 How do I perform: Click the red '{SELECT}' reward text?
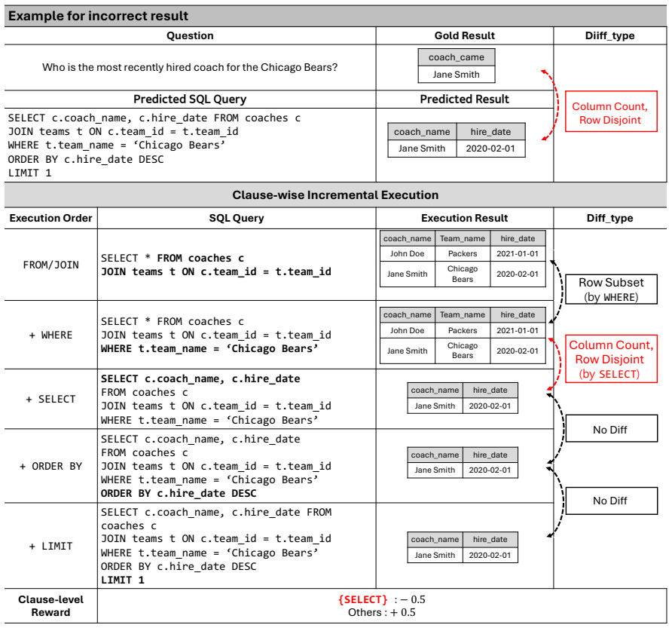(362, 599)
